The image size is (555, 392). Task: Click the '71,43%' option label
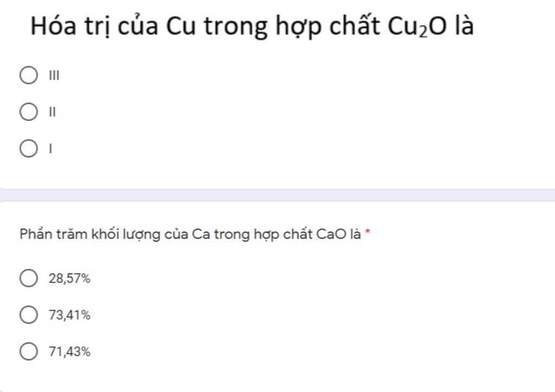pyautogui.click(x=69, y=352)
